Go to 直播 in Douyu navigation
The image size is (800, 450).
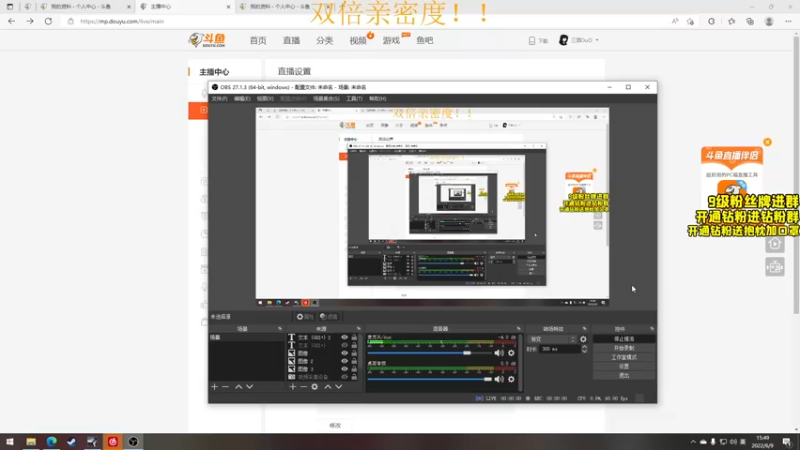pyautogui.click(x=291, y=40)
